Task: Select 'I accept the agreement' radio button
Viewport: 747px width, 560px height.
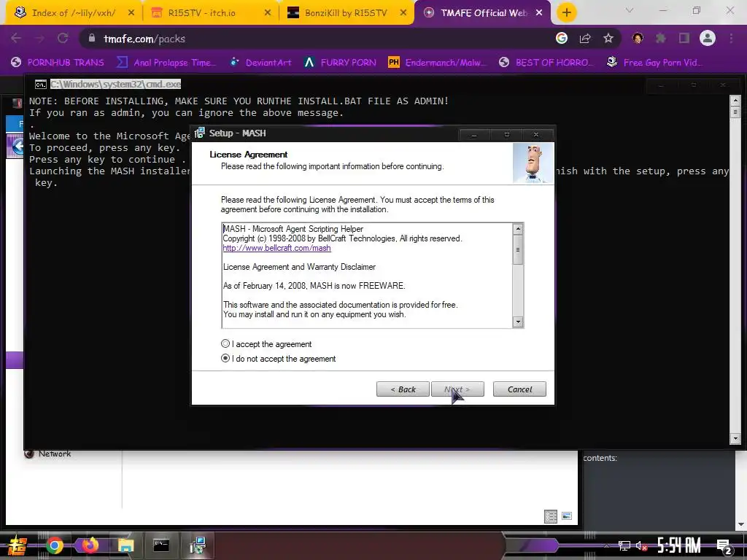Action: (225, 344)
